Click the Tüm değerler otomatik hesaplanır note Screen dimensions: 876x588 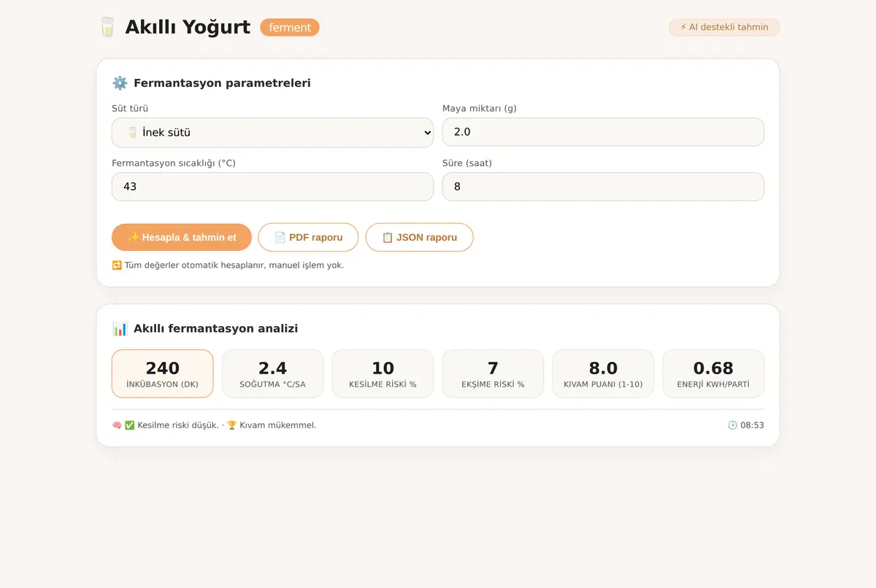click(234, 266)
